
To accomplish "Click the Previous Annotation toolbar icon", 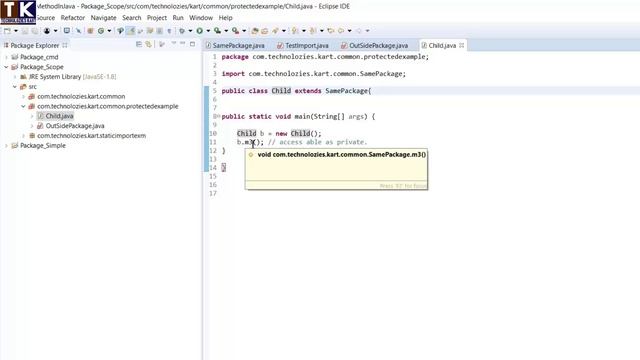I will (x=313, y=31).
